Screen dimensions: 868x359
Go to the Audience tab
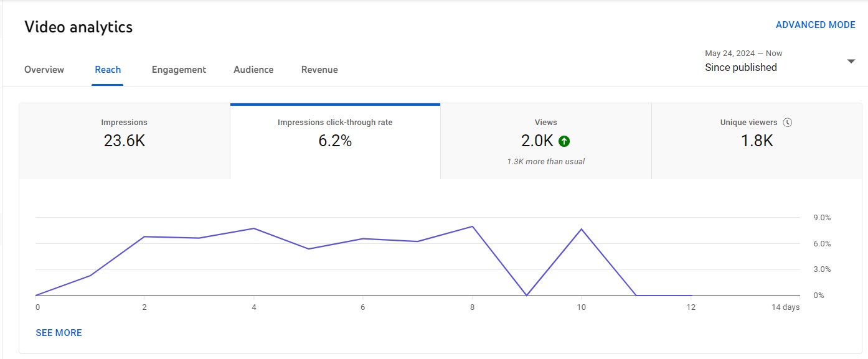pyautogui.click(x=253, y=70)
